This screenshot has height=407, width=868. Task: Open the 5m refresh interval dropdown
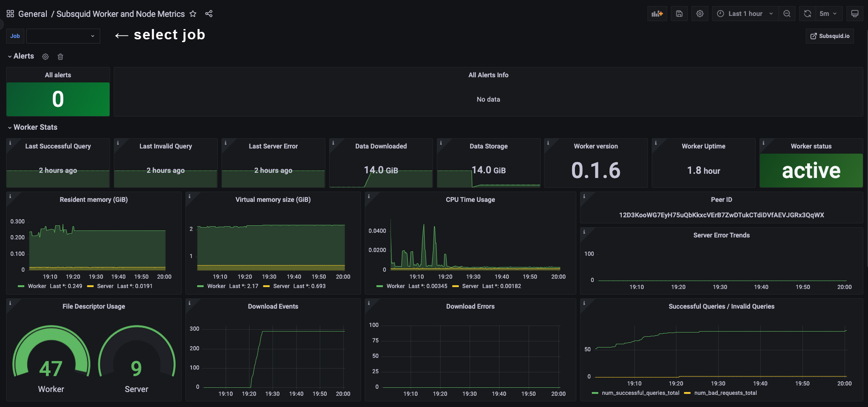coord(828,14)
